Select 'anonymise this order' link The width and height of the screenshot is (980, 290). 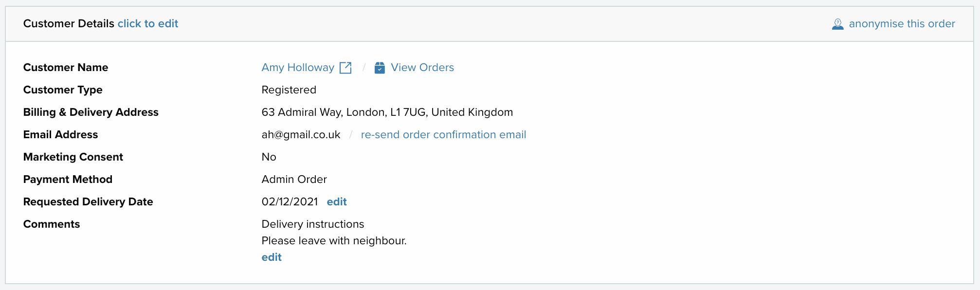pos(902,24)
